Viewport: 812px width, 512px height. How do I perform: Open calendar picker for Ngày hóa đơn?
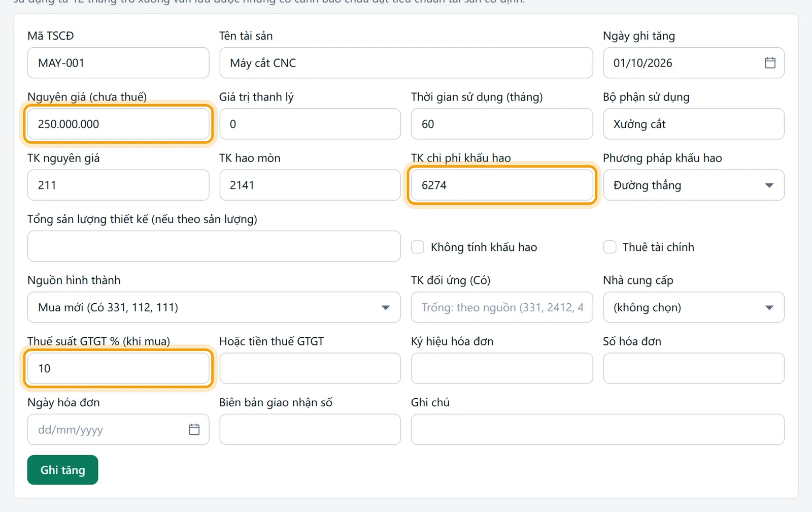(194, 430)
